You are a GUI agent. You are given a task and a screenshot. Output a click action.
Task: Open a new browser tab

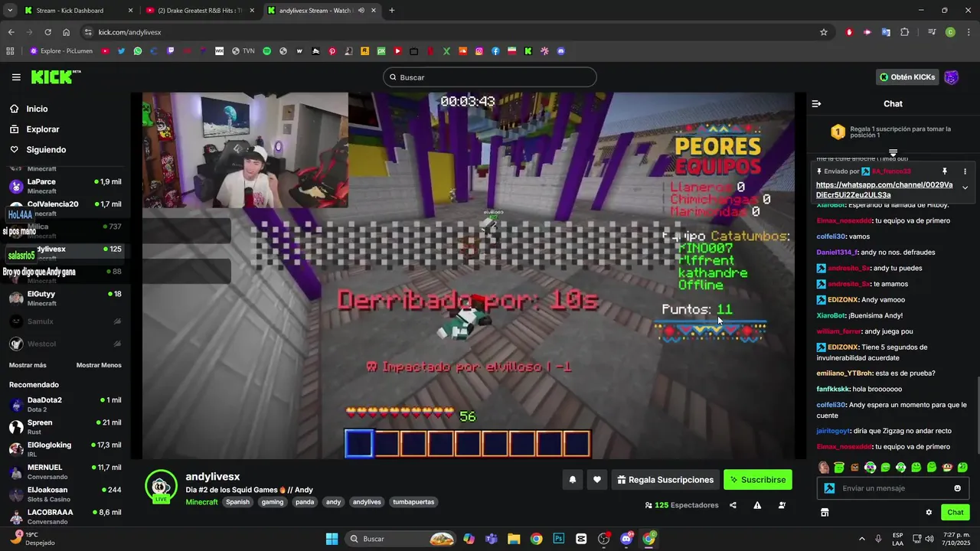point(391,11)
